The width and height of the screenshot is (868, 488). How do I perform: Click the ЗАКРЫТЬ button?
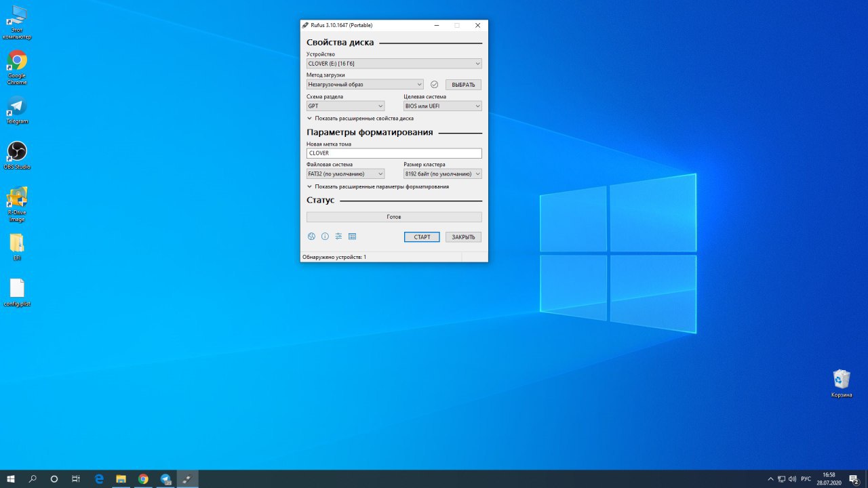click(463, 237)
